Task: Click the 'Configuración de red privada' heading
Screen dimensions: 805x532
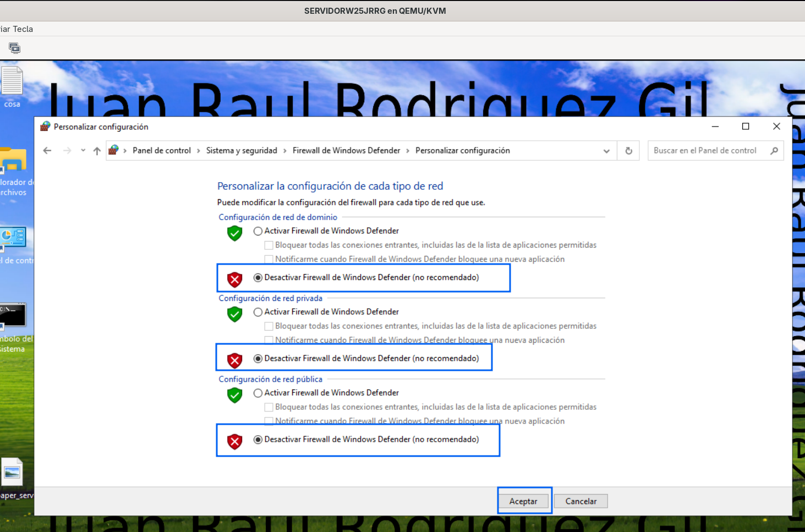Action: click(271, 298)
